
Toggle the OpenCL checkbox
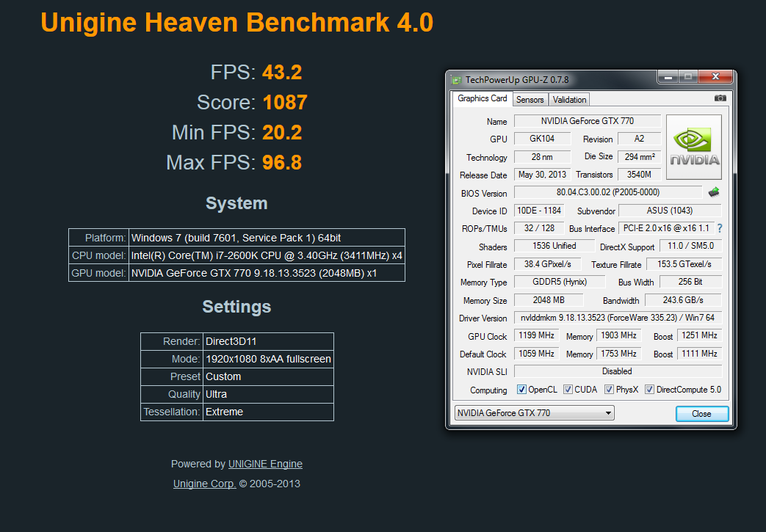(521, 390)
